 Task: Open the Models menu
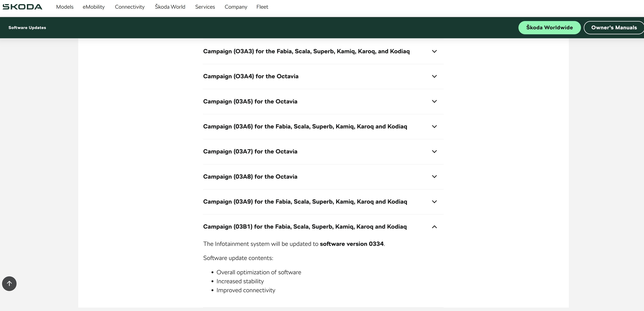pos(65,7)
